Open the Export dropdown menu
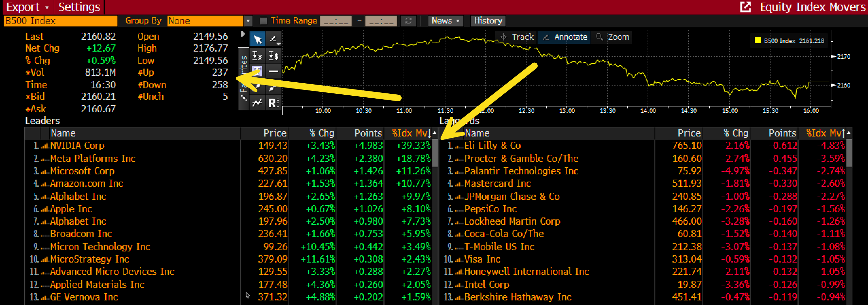 click(28, 7)
